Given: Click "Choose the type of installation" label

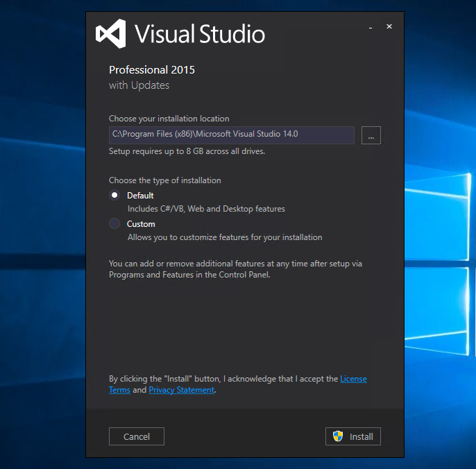Looking at the screenshot, I should click(165, 180).
